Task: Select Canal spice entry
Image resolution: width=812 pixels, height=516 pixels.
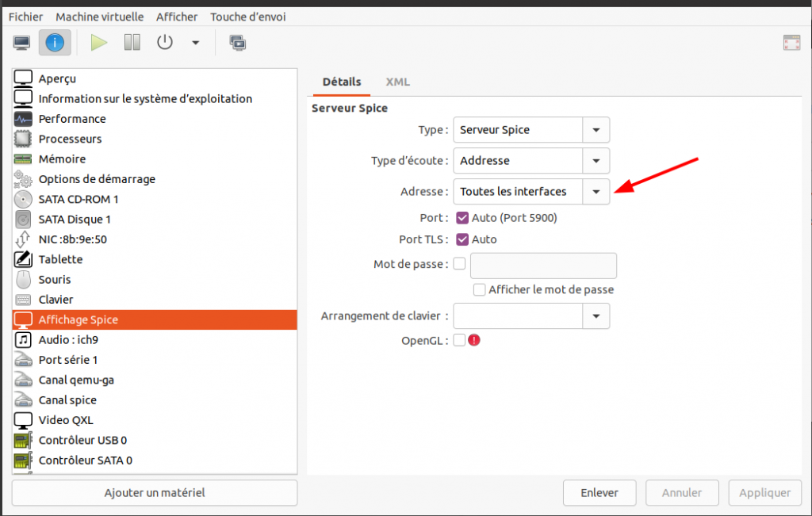Action: (x=155, y=400)
